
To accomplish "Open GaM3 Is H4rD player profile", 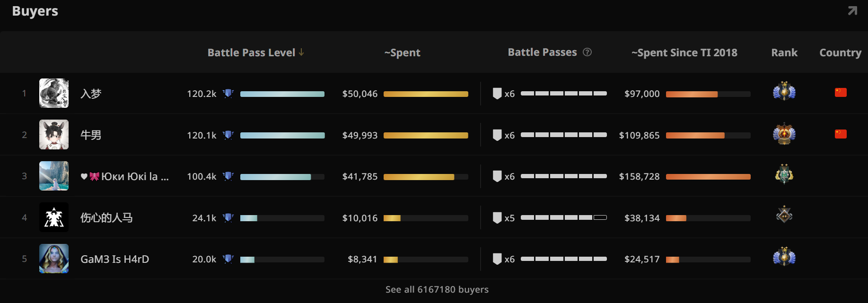I will [x=114, y=259].
